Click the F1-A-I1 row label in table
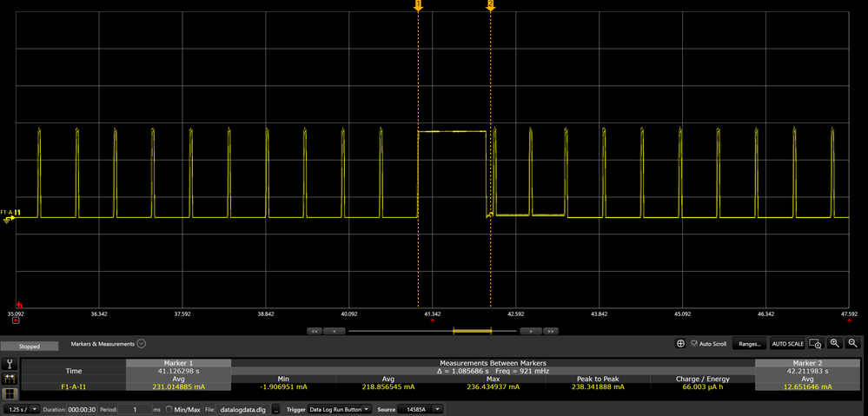 pyautogui.click(x=74, y=386)
